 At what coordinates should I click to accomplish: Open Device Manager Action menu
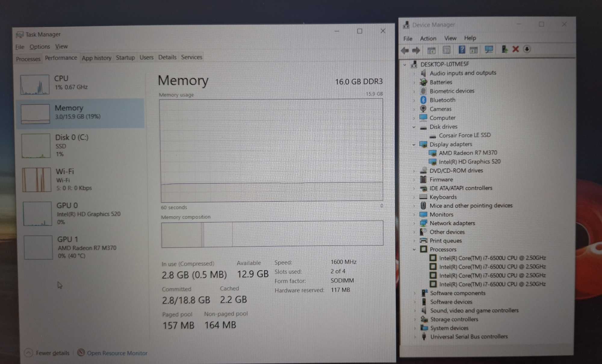click(428, 39)
